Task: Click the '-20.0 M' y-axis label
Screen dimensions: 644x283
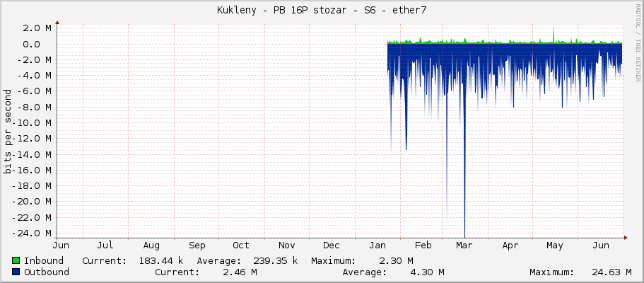Action: pos(31,202)
